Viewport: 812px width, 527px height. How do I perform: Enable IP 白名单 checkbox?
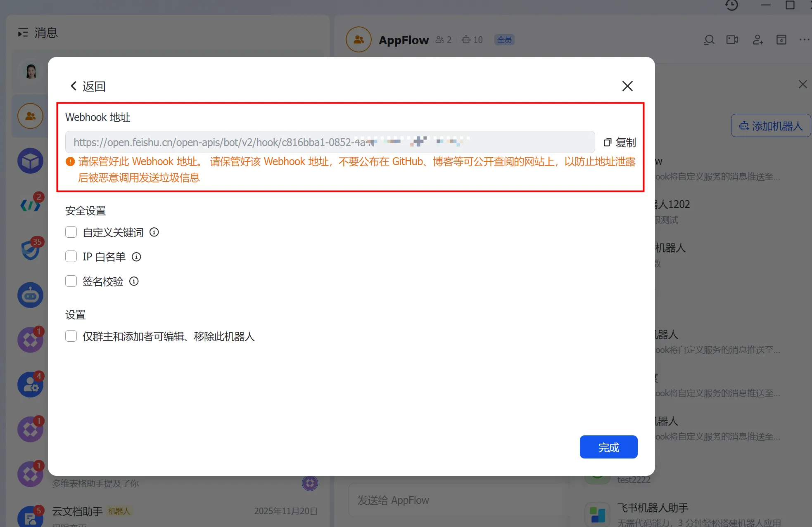pos(71,257)
